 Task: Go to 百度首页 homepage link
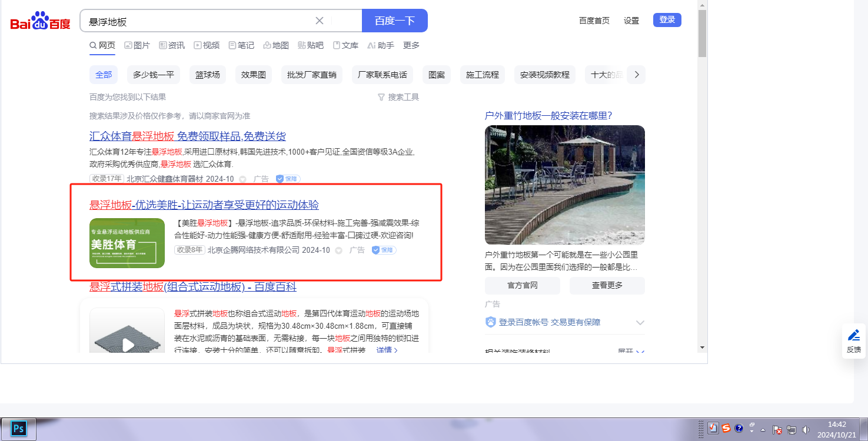[594, 21]
